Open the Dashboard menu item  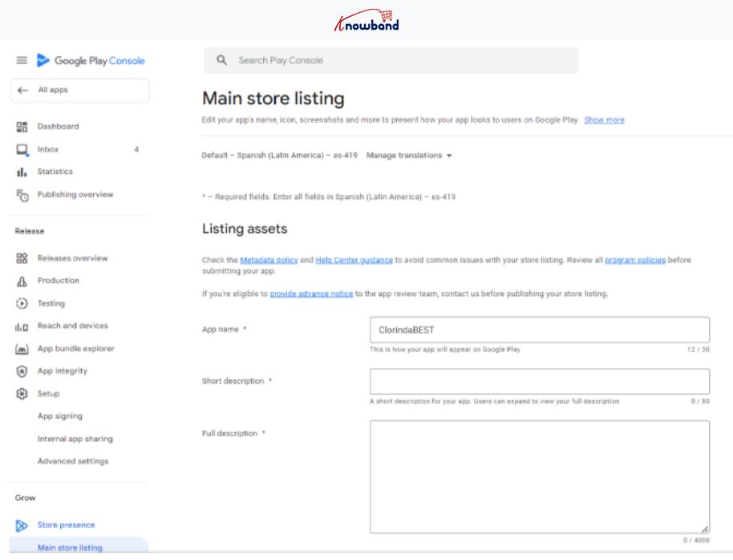59,126
